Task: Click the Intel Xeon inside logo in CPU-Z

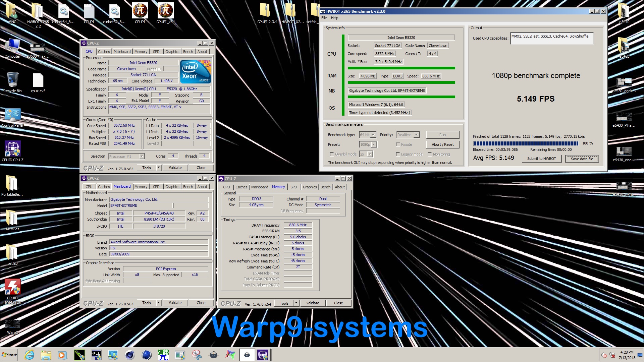Action: point(196,71)
